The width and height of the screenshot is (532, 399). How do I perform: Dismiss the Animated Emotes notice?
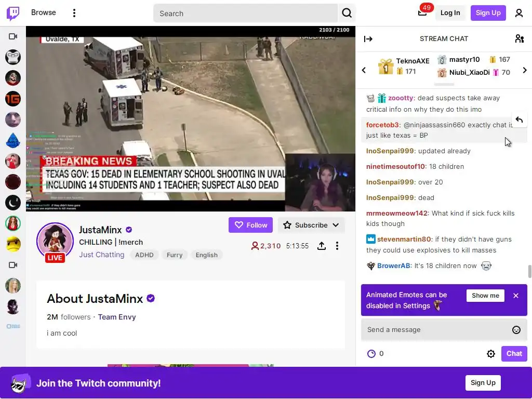click(516, 296)
